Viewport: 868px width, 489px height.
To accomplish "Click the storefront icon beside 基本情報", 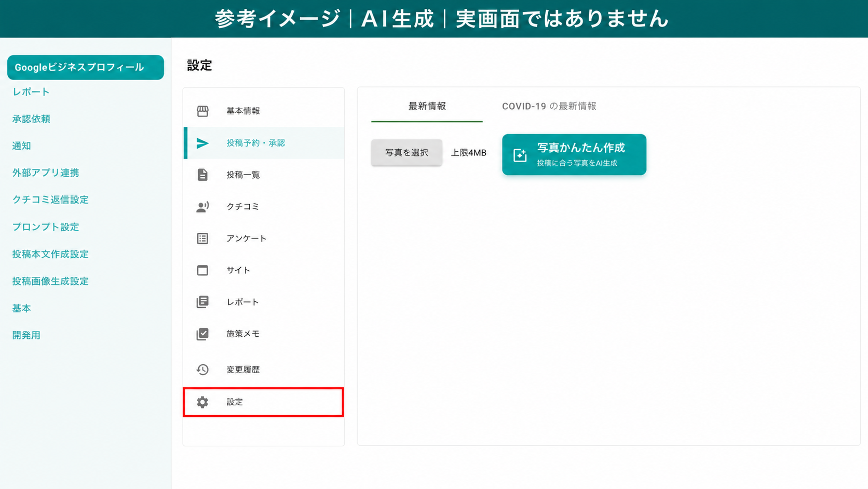I will [x=202, y=111].
